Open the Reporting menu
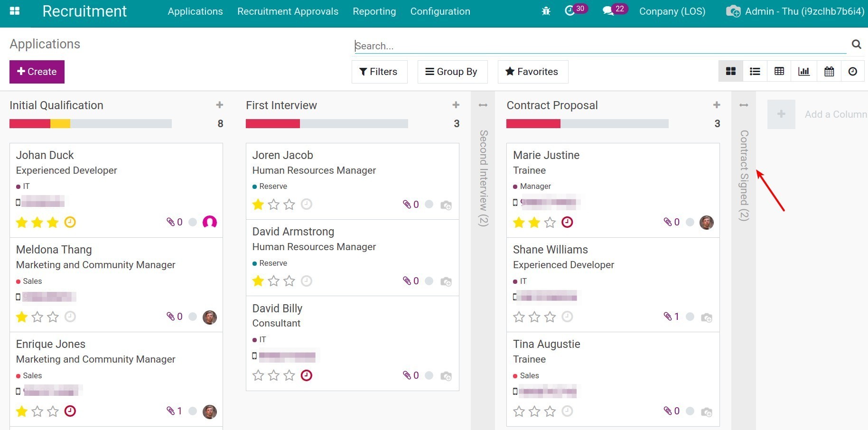The image size is (868, 430). (x=374, y=11)
